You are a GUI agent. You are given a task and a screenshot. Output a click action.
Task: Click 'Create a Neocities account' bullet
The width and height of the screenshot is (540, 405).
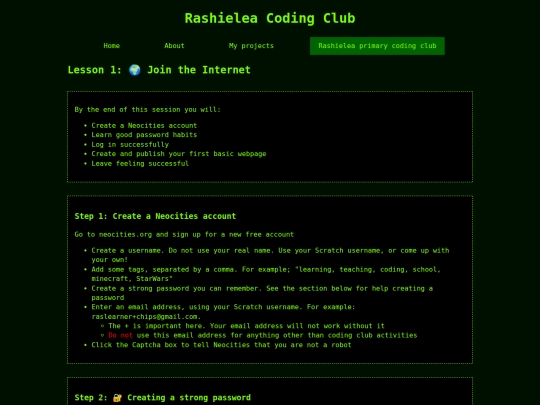[144, 126]
